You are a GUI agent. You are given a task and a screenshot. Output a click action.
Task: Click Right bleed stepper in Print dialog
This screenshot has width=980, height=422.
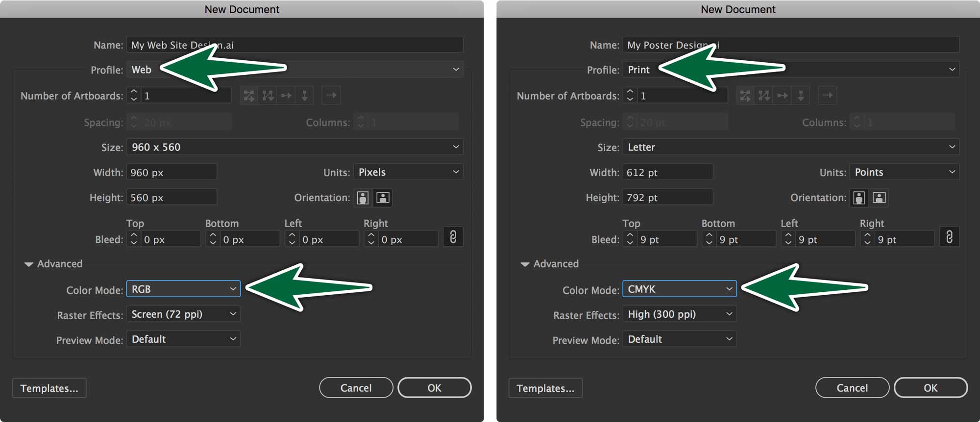(x=867, y=239)
